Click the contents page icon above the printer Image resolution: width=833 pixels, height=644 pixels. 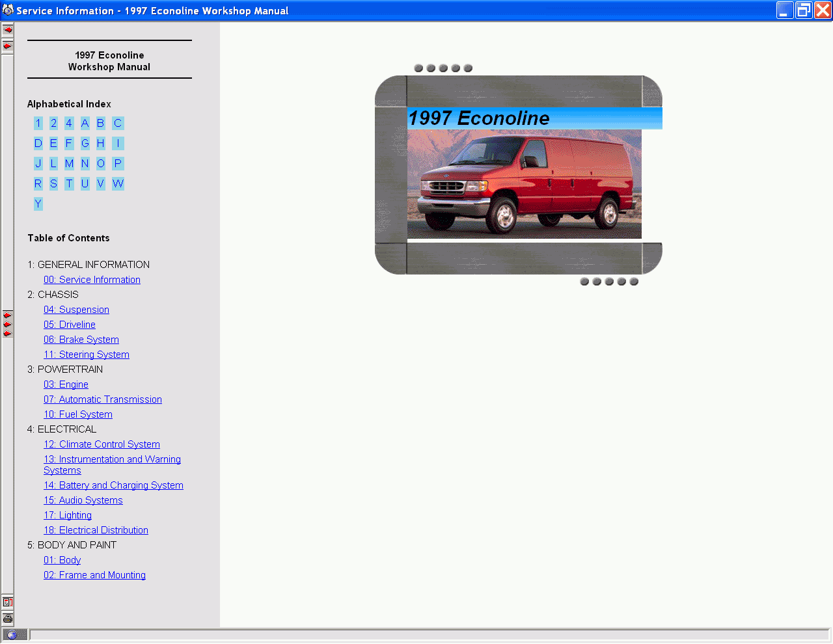click(x=8, y=602)
